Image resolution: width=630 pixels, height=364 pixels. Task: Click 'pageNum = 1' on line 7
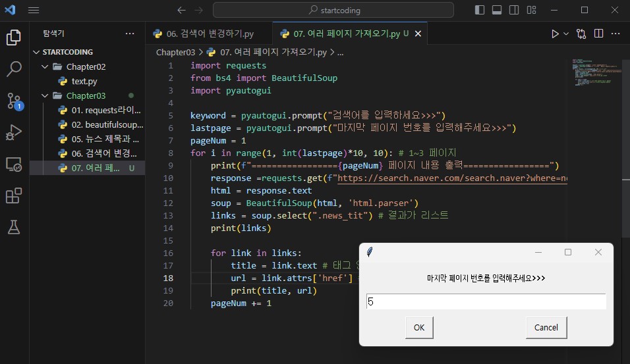click(x=218, y=140)
